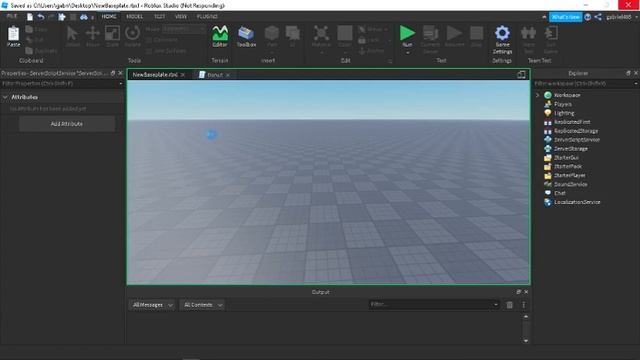Expand the Workspace tree node
640x360 pixels.
[537, 95]
